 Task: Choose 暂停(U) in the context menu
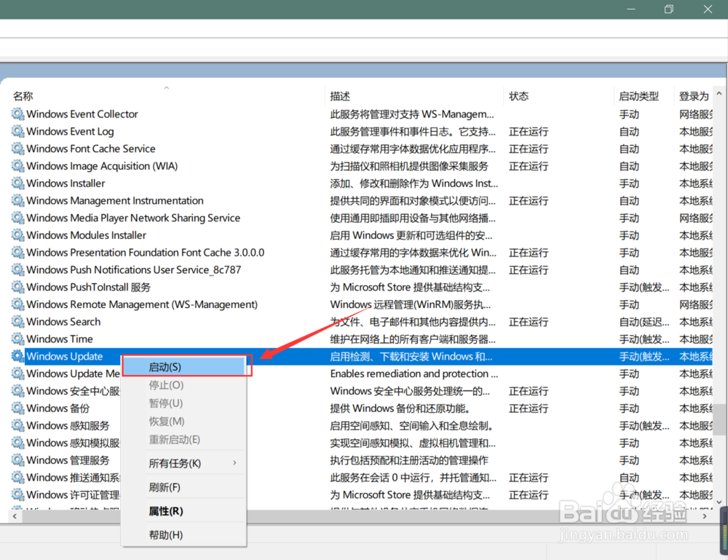[x=184, y=403]
